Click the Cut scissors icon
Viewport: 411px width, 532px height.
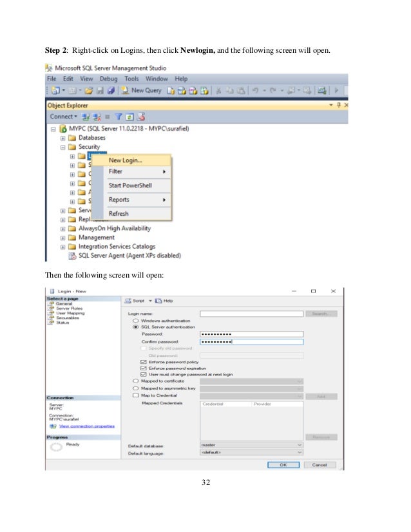pos(219,91)
